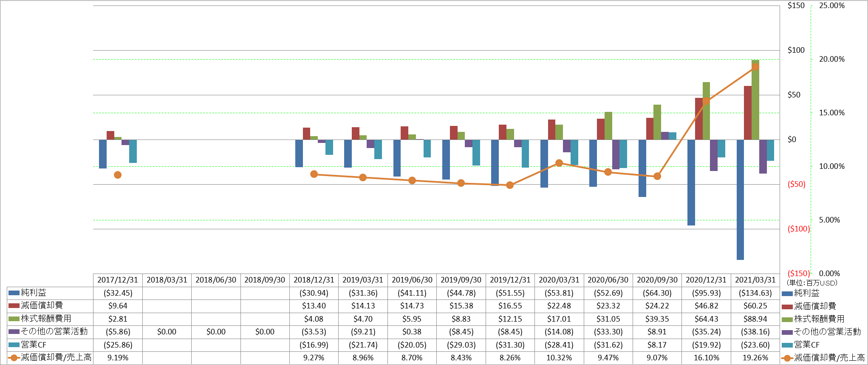Click the 19.26% ratio cell
868x365 pixels.
point(755,358)
